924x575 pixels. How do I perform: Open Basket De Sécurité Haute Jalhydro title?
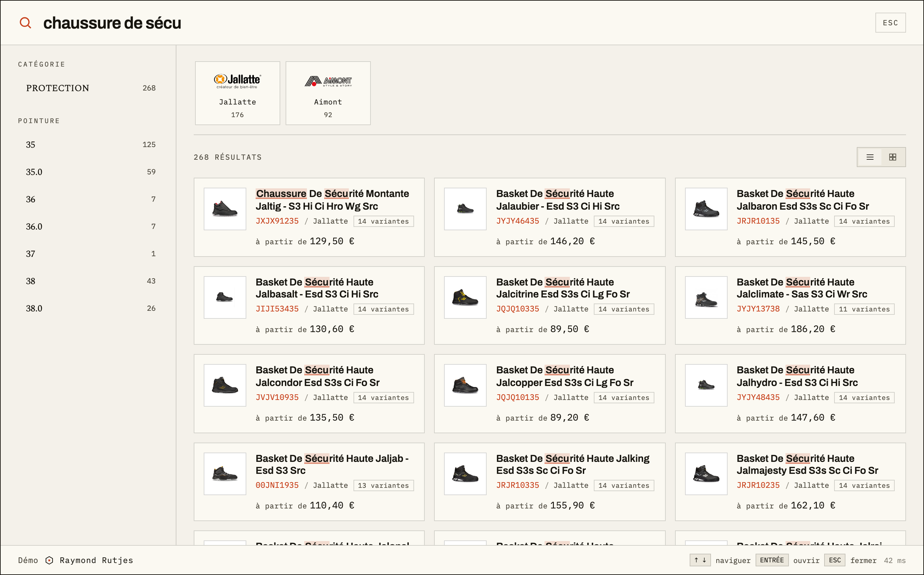(x=797, y=376)
